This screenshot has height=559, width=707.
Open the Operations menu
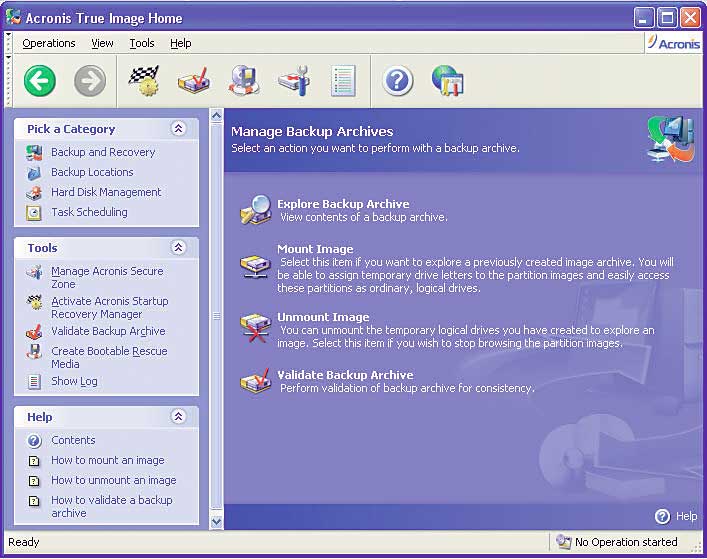coord(49,43)
